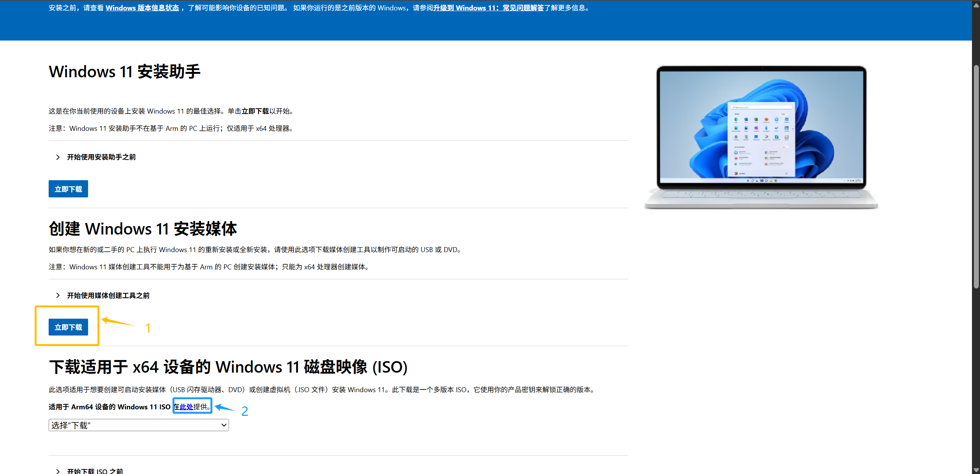Viewport: 980px width, 474px height.
Task: Click the 创建 Windows 11 安装媒体 heading
Action: [x=143, y=229]
